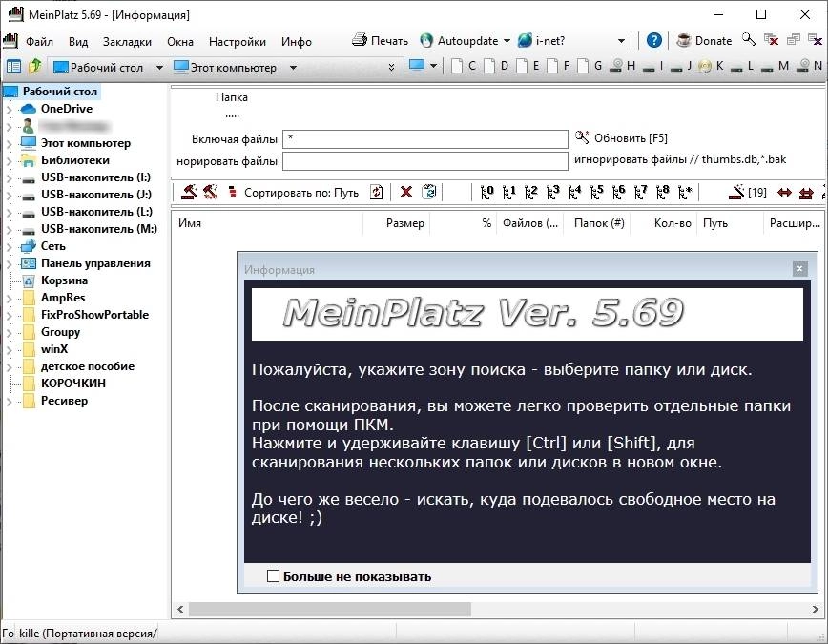Open the Файл menu
Screen dimensions: 828x644
pos(39,41)
